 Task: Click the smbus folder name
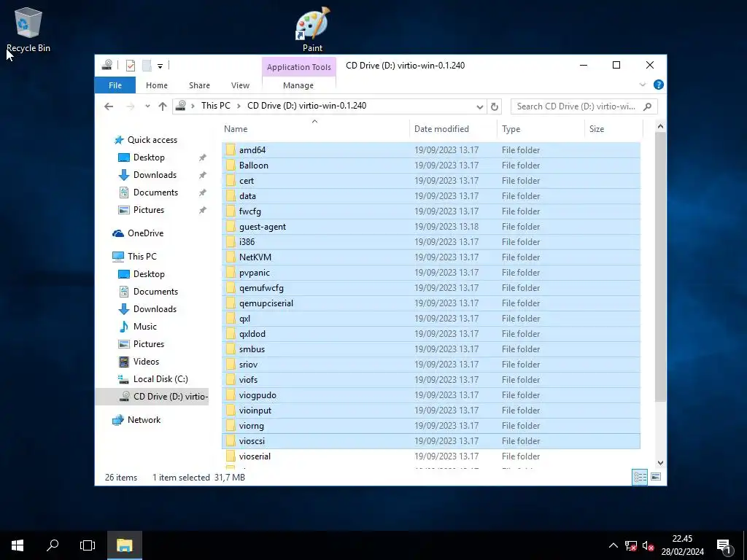coord(252,349)
